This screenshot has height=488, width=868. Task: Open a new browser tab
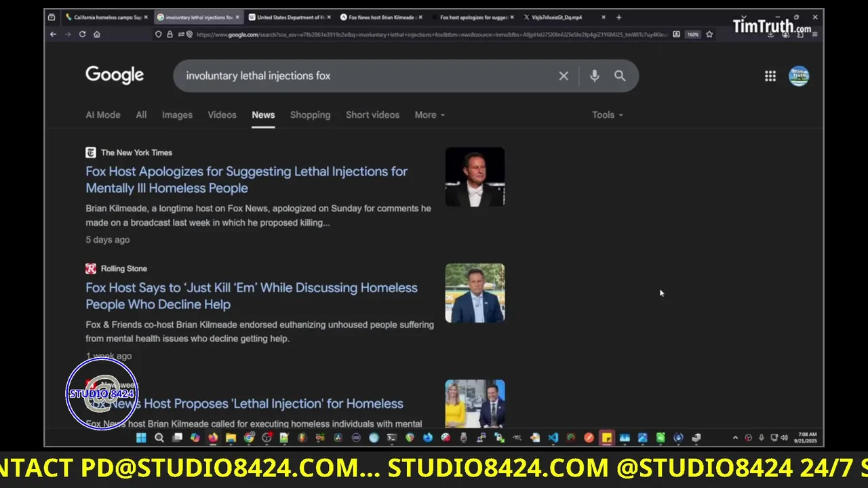(x=618, y=17)
